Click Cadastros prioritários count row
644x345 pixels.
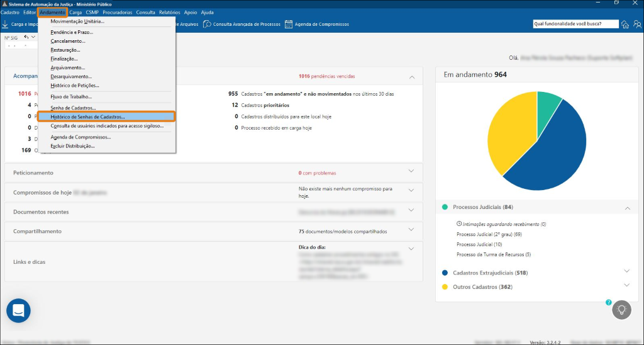260,105
